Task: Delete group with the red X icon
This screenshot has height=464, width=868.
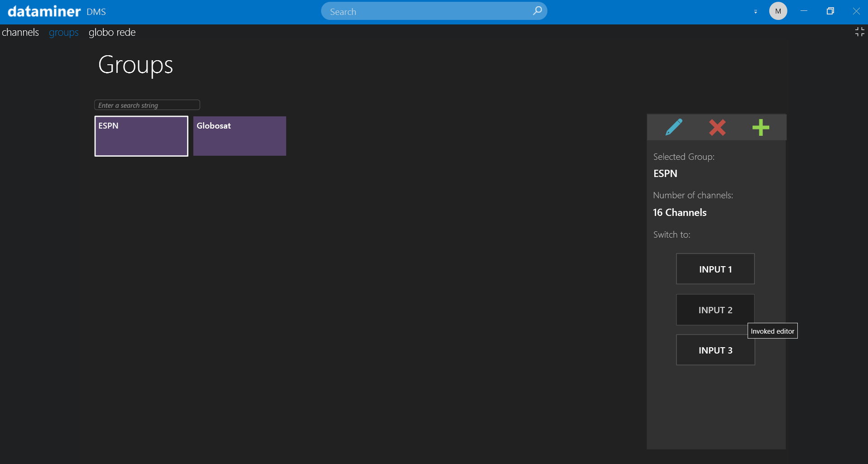Action: point(717,127)
